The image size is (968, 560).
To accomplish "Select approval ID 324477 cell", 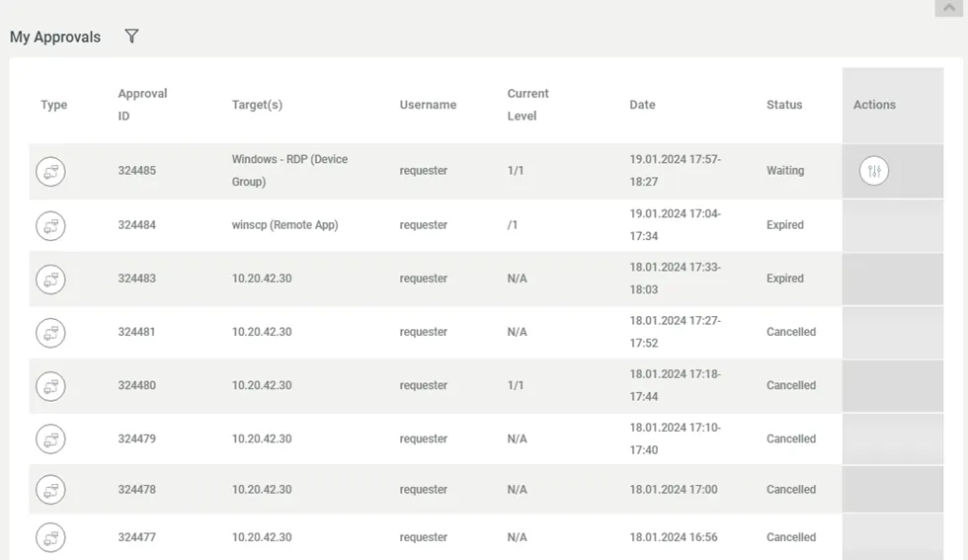I will point(137,537).
